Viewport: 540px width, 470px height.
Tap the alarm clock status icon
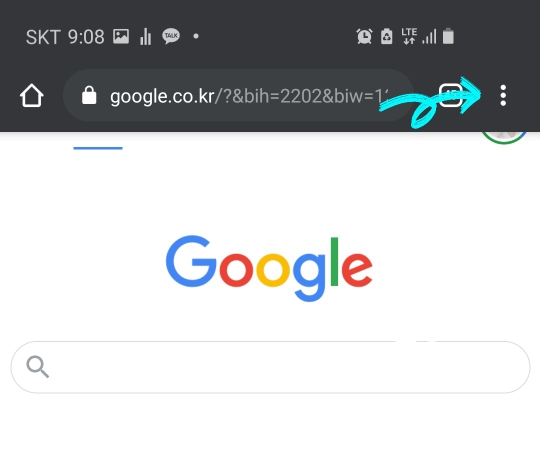click(364, 36)
